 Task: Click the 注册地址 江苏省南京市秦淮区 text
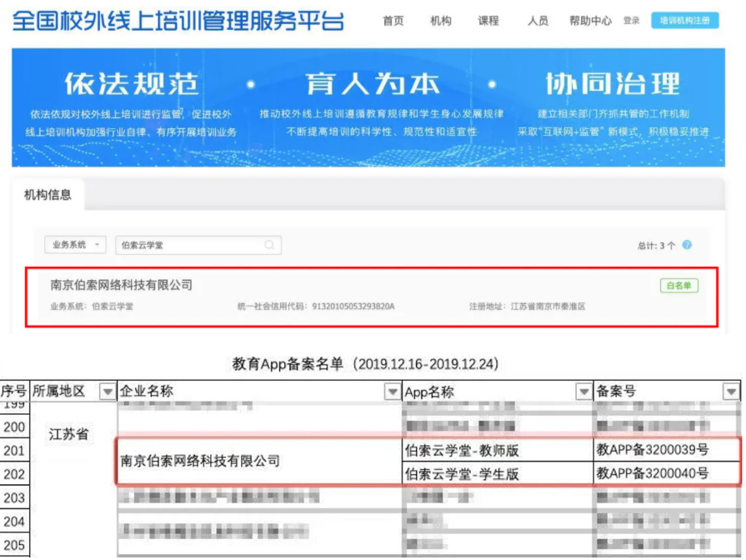click(527, 307)
